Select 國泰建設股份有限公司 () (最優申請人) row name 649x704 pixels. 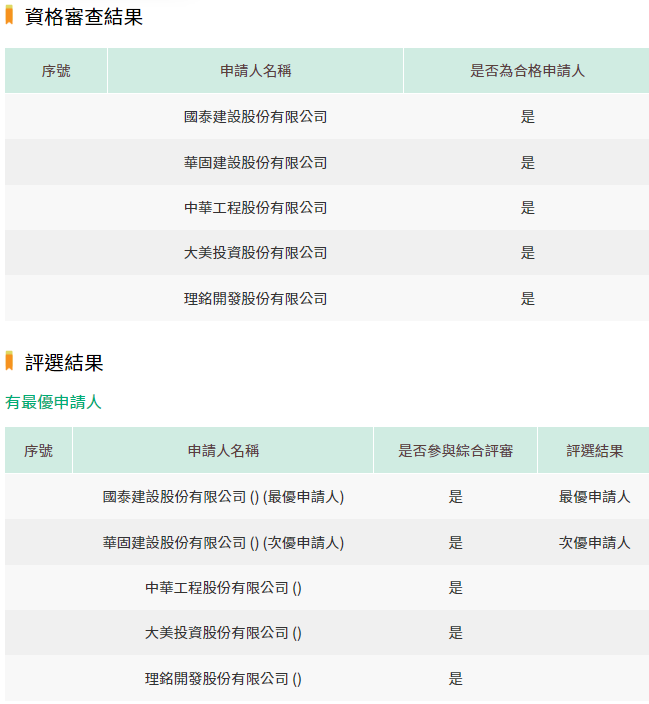(223, 497)
